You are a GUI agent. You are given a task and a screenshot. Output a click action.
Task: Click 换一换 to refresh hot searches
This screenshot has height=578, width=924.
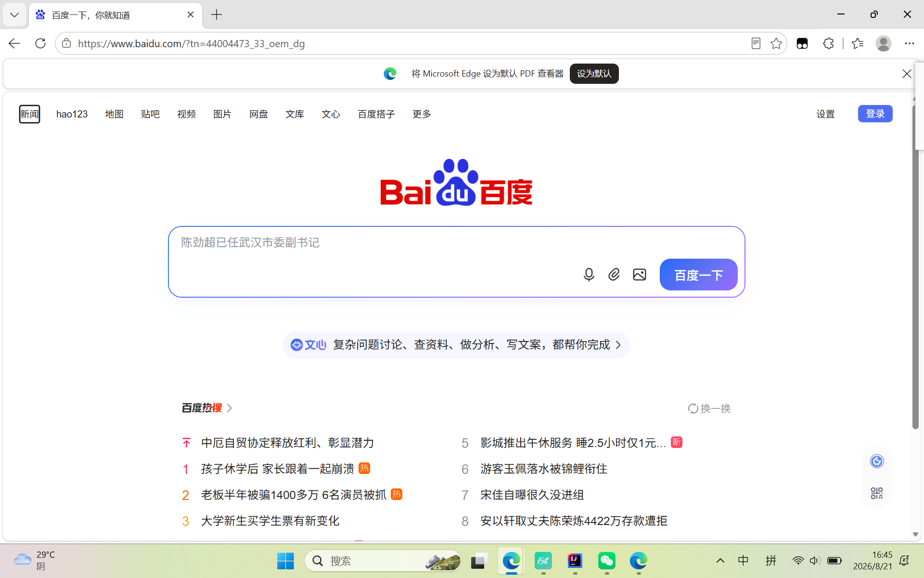(x=709, y=408)
